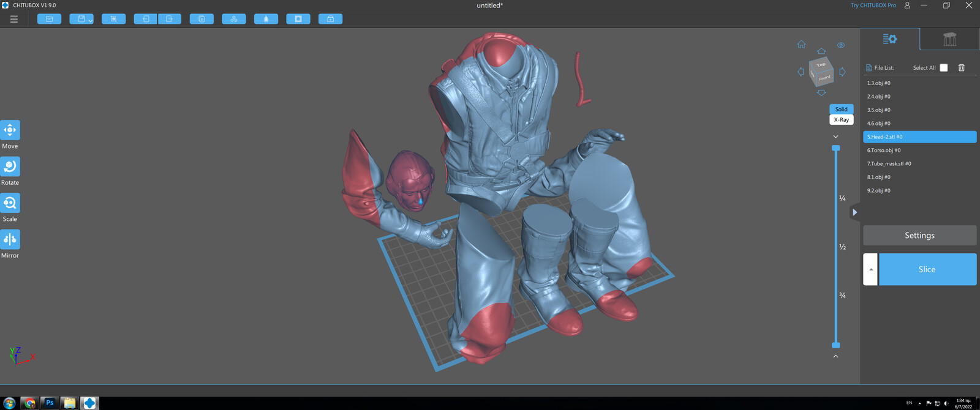Select 6.Torso.obj #0 in file list
The height and width of the screenshot is (410, 980).
coord(919,151)
